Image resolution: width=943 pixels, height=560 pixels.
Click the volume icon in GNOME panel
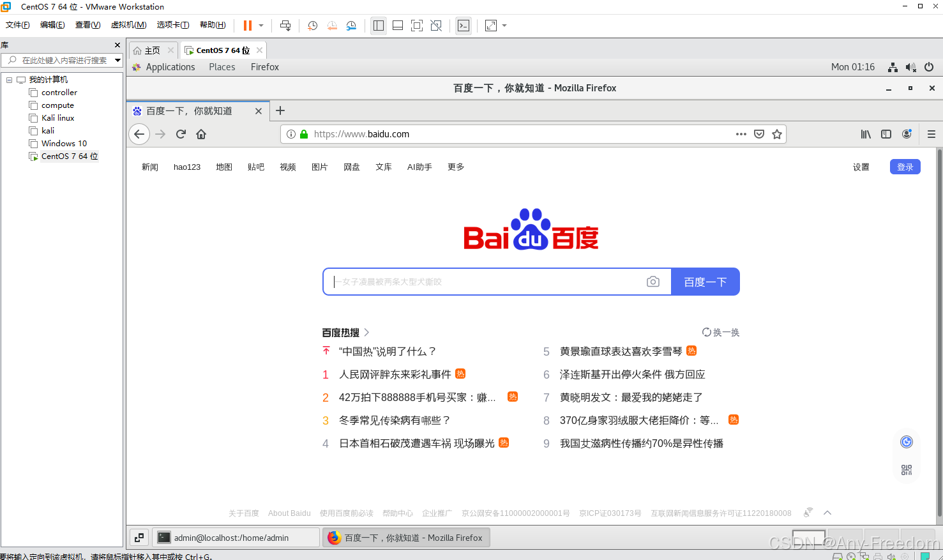(x=911, y=67)
